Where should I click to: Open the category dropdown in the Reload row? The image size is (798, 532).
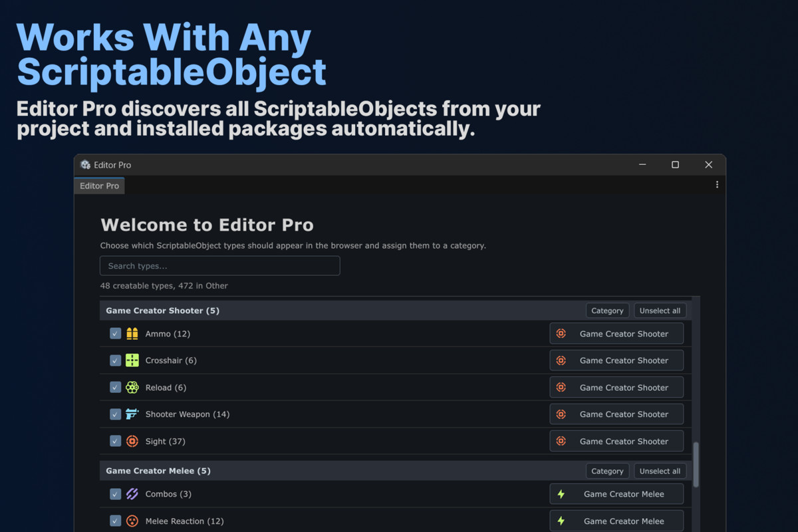(616, 388)
